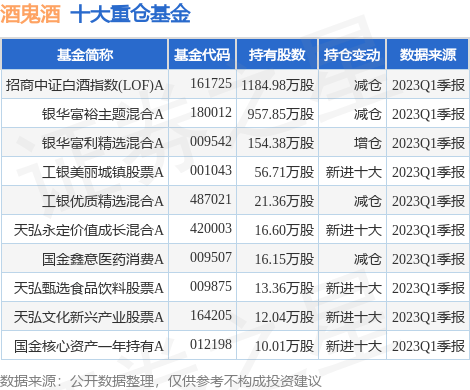Open 招商中证白酒指数(LOF)A fund name

(85, 85)
